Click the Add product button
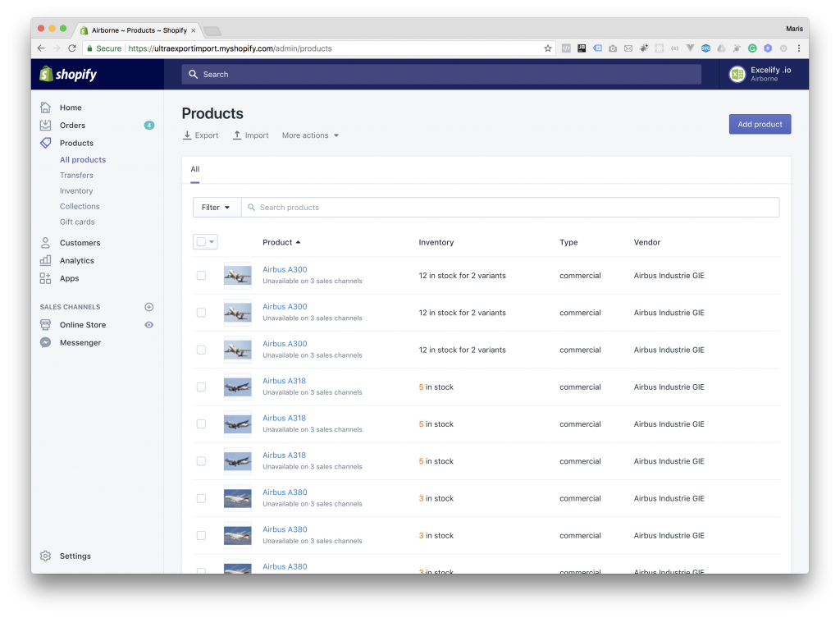The height and width of the screenshot is (618, 840). (759, 124)
